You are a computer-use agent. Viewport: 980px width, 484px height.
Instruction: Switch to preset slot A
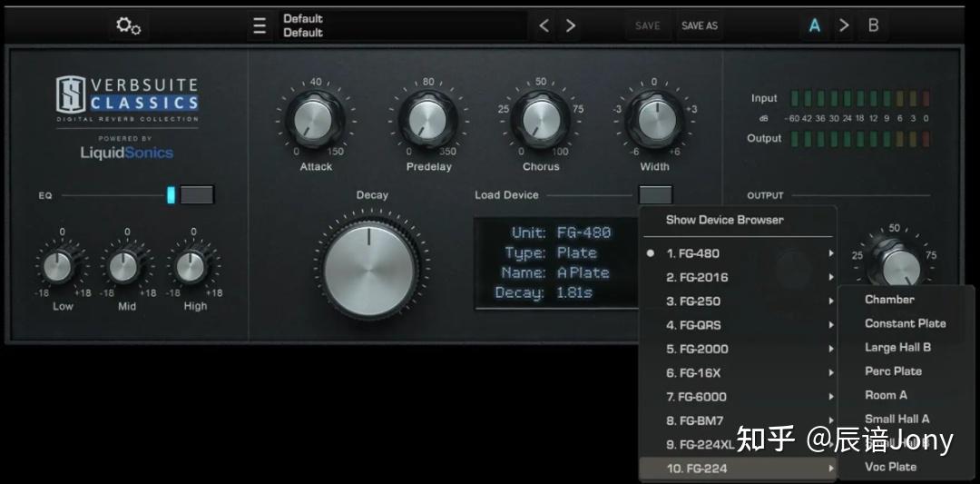[814, 25]
